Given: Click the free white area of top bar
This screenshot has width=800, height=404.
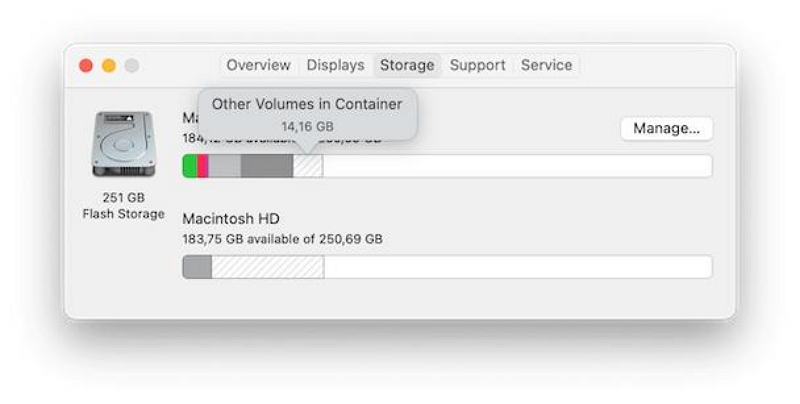Looking at the screenshot, I should (517, 166).
